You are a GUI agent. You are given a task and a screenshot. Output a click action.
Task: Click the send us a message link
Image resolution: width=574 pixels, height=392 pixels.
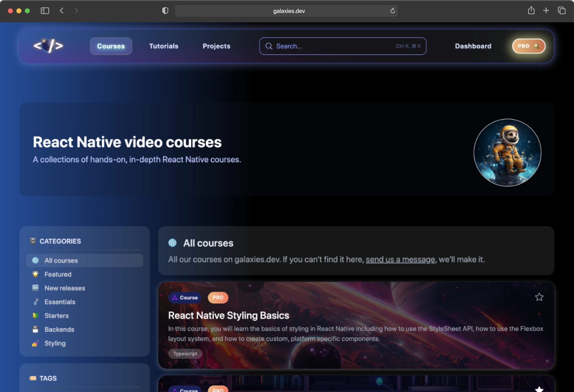tap(400, 259)
